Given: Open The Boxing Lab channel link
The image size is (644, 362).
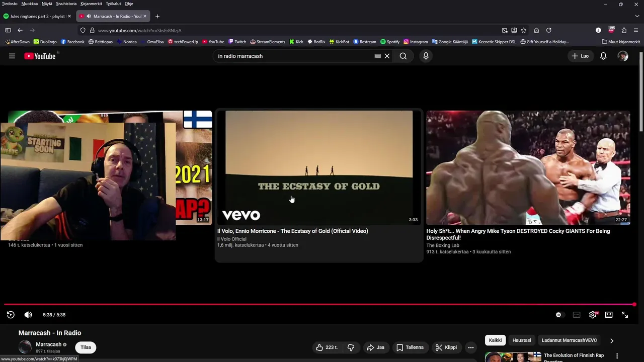Looking at the screenshot, I should coord(443,245).
